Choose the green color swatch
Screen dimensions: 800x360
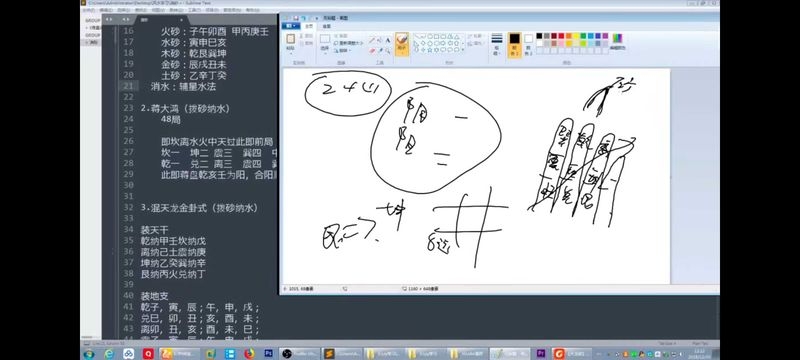[x=583, y=36]
